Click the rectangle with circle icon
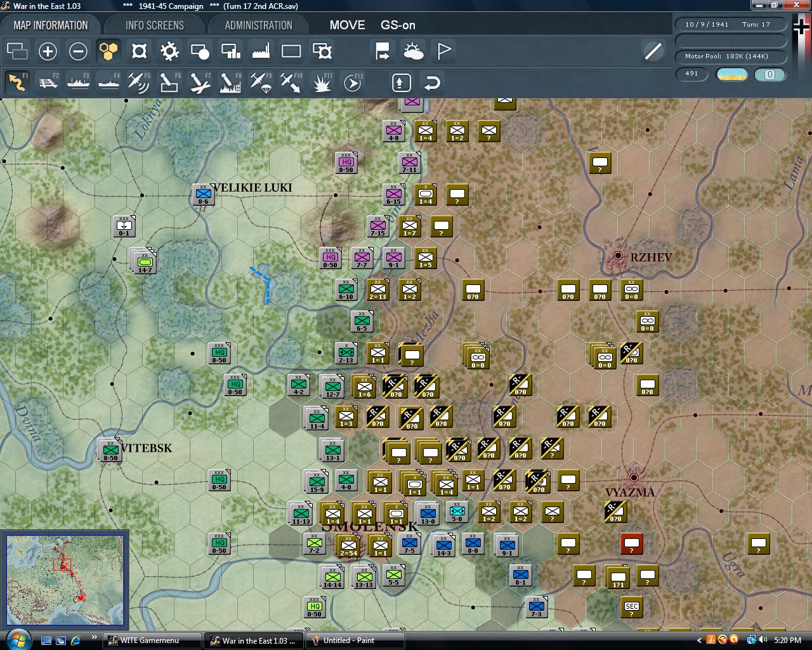The image size is (812, 650). pyautogui.click(x=200, y=51)
